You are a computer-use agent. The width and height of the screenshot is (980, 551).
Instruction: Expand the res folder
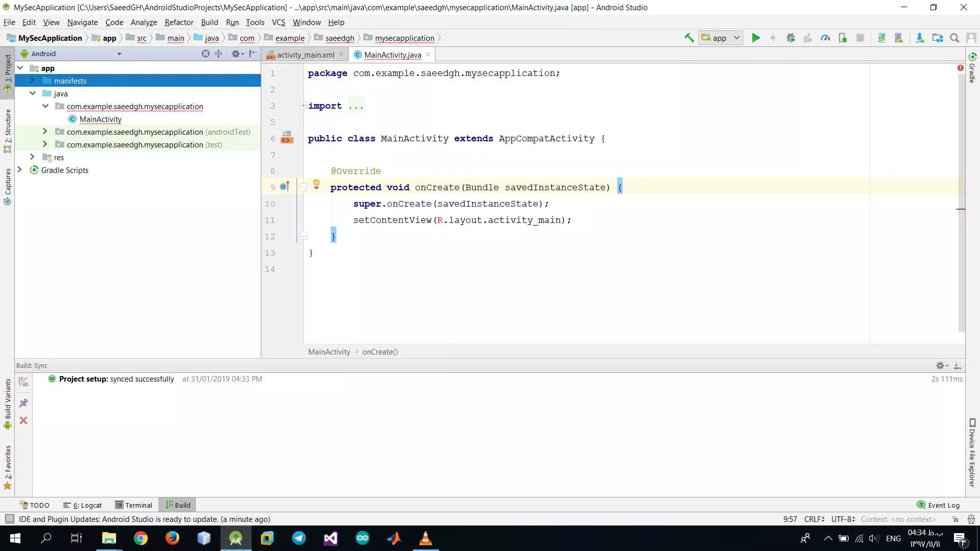coord(32,157)
